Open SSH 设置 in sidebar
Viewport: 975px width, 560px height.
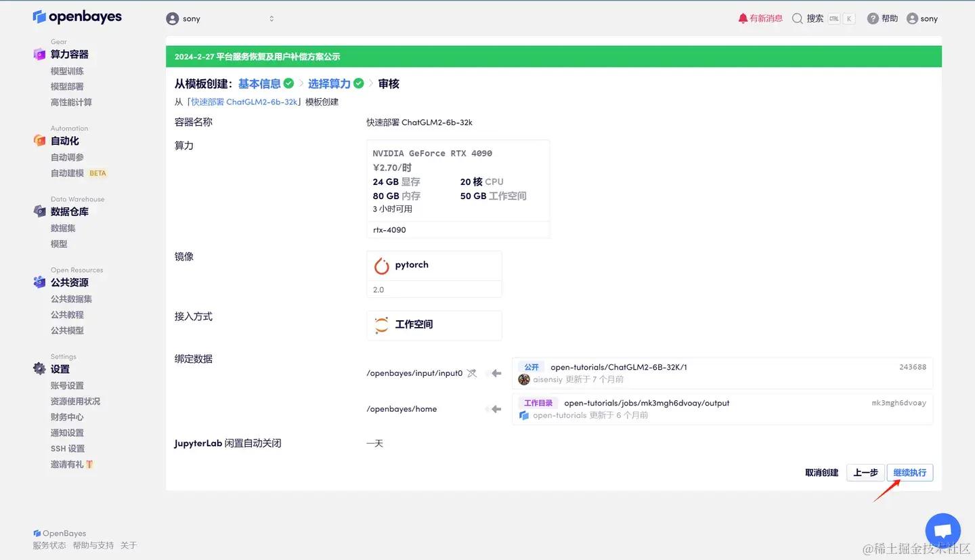[x=68, y=448]
